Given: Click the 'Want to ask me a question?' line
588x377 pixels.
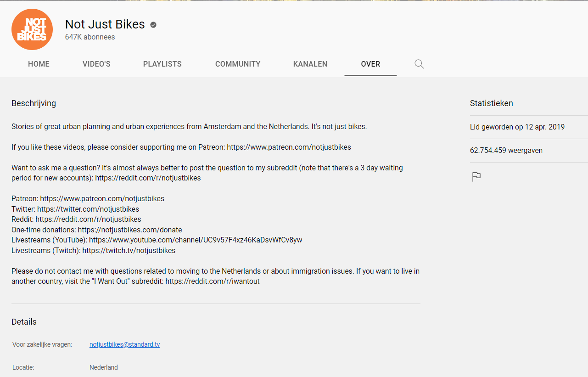Looking at the screenshot, I should point(207,168).
